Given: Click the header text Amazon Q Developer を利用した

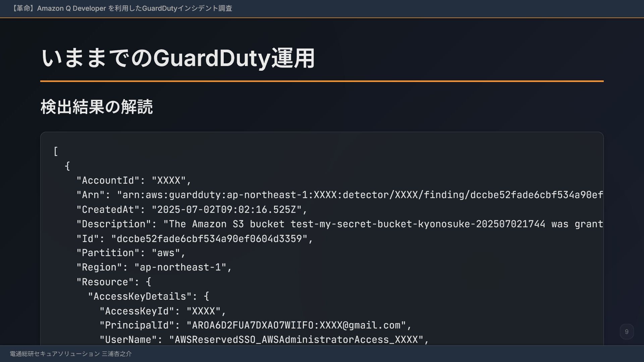Looking at the screenshot, I should (90, 8).
